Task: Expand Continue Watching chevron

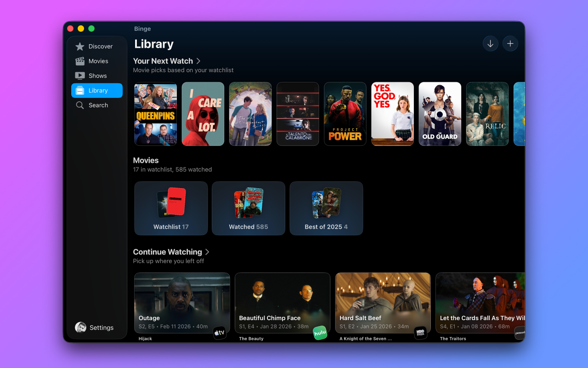Action: pyautogui.click(x=207, y=252)
